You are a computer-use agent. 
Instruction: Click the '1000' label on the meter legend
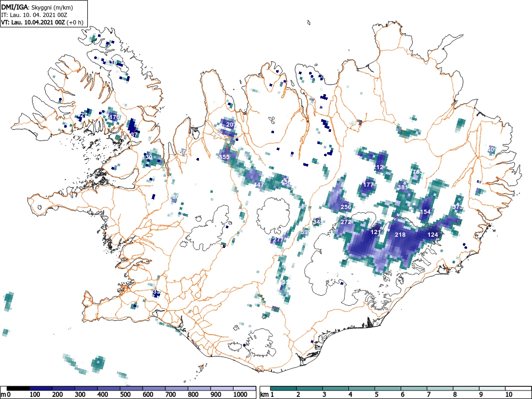click(x=240, y=395)
